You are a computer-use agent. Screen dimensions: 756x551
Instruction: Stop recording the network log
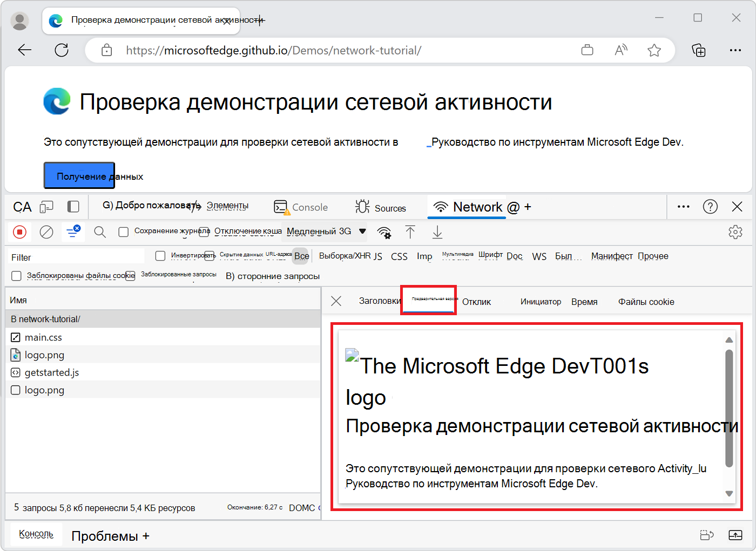tap(19, 232)
